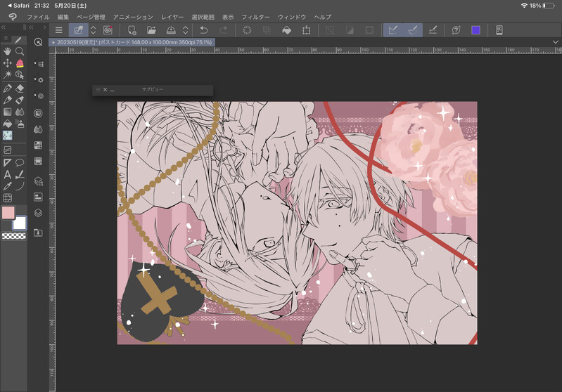Viewport: 562px width, 392px height.
Task: Toggle Snap to Special Ruler
Action: pyautogui.click(x=413, y=30)
